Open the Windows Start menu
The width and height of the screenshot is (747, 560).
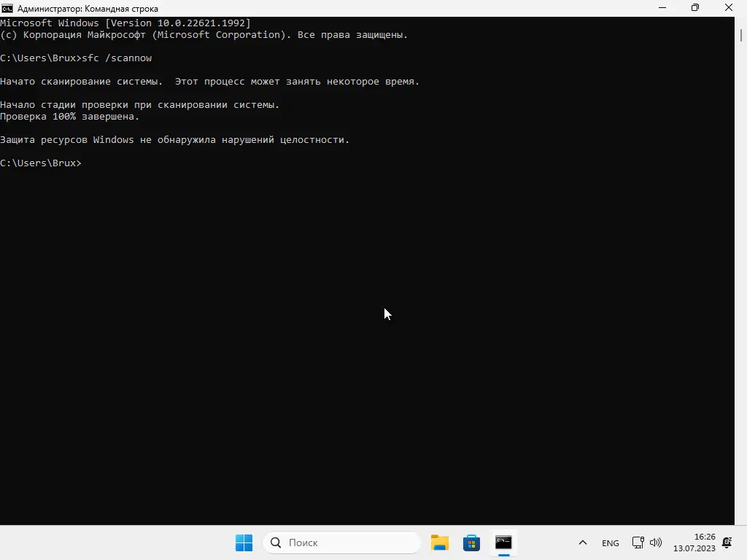point(244,542)
